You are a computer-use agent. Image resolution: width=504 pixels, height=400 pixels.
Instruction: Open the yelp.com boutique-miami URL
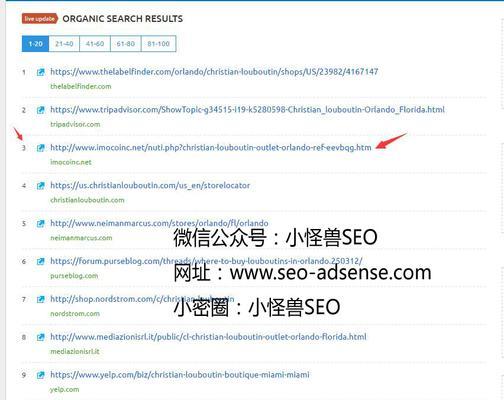(180, 375)
